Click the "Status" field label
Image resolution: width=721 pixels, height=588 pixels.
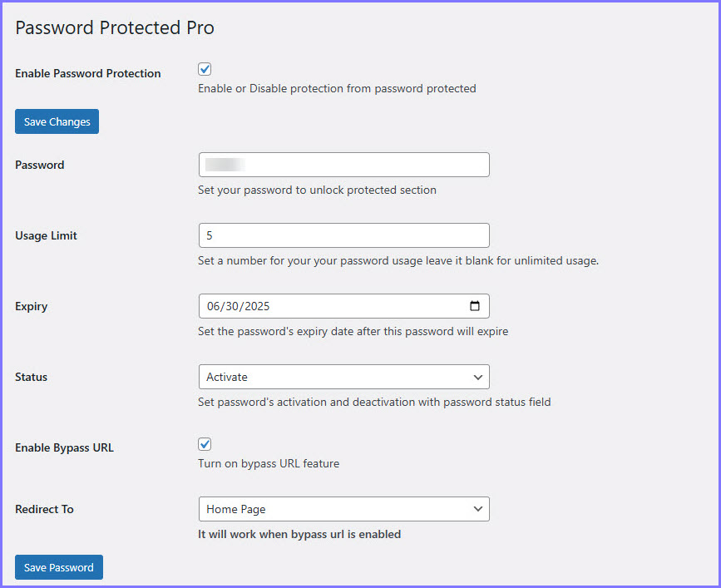click(32, 377)
